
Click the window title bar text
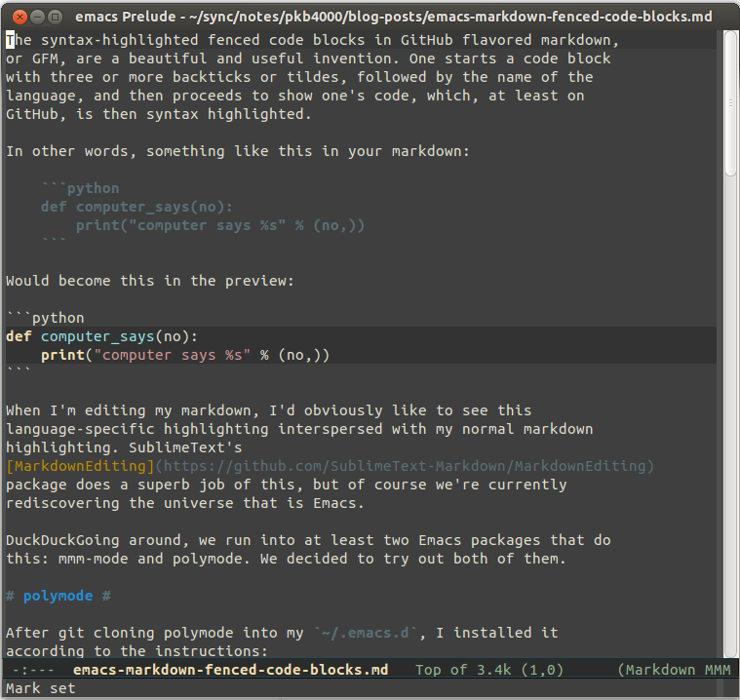tap(394, 17)
